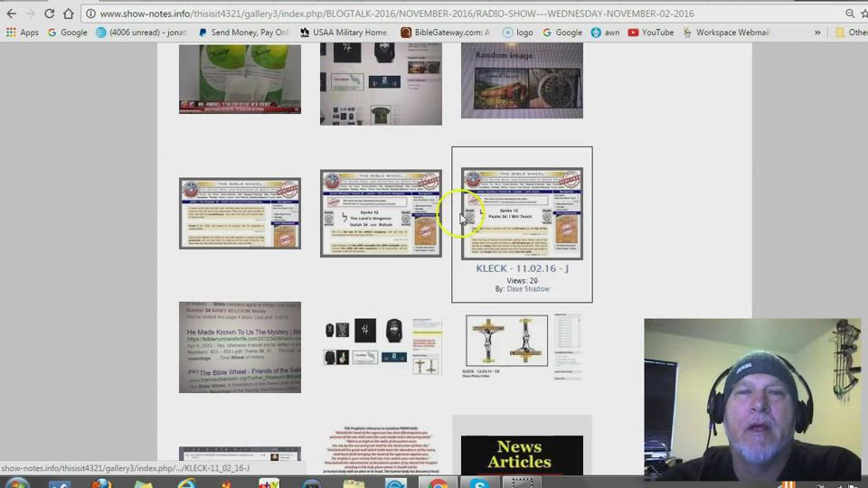Open the Dave Shadow author link
Image resolution: width=868 pixels, height=488 pixels.
(x=528, y=289)
